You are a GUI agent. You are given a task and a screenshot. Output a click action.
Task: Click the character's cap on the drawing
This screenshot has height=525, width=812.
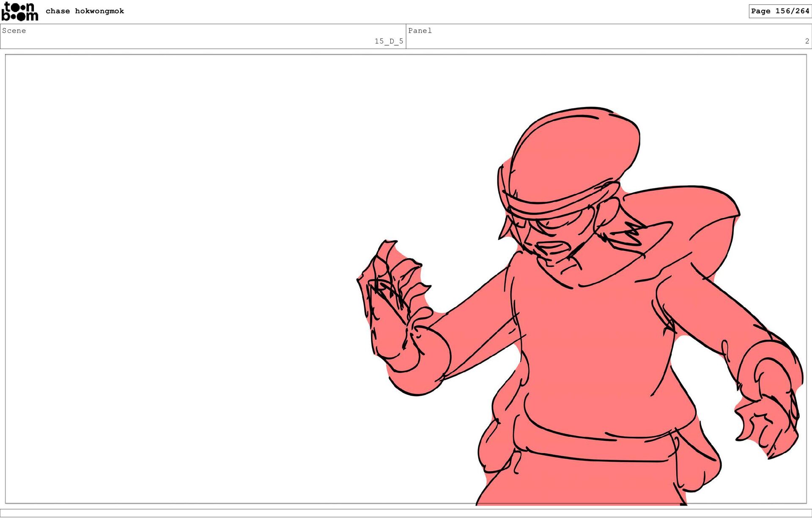point(575,152)
